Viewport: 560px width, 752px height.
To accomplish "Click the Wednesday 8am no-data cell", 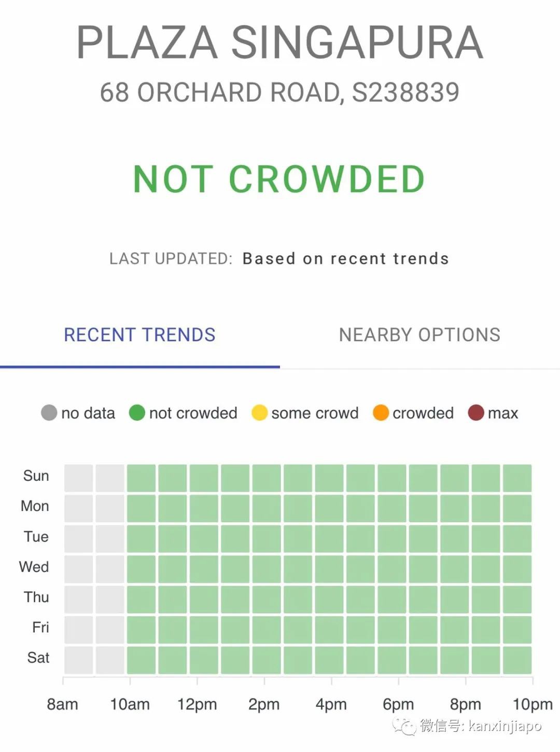I will coord(79,569).
